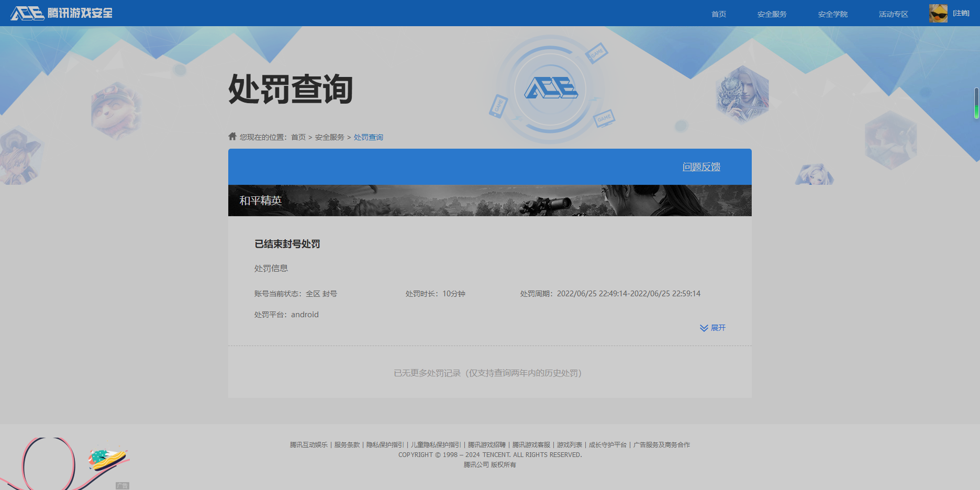The width and height of the screenshot is (980, 490).
Task: Open 安全服务 navigation menu
Action: tap(772, 14)
